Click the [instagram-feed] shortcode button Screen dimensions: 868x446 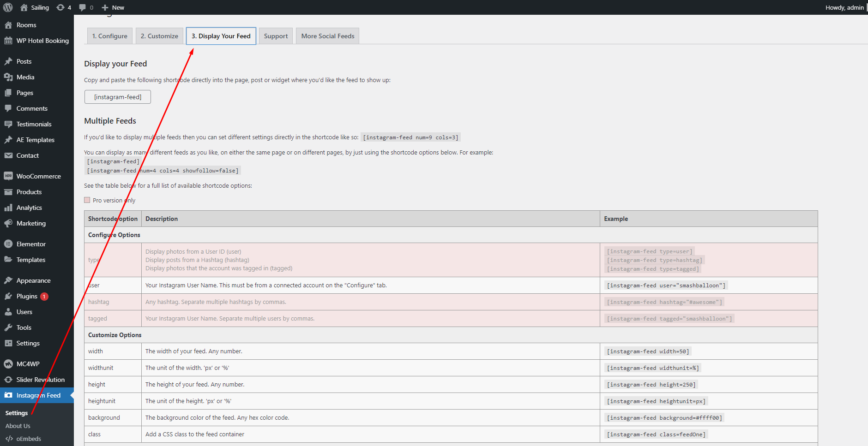(117, 97)
